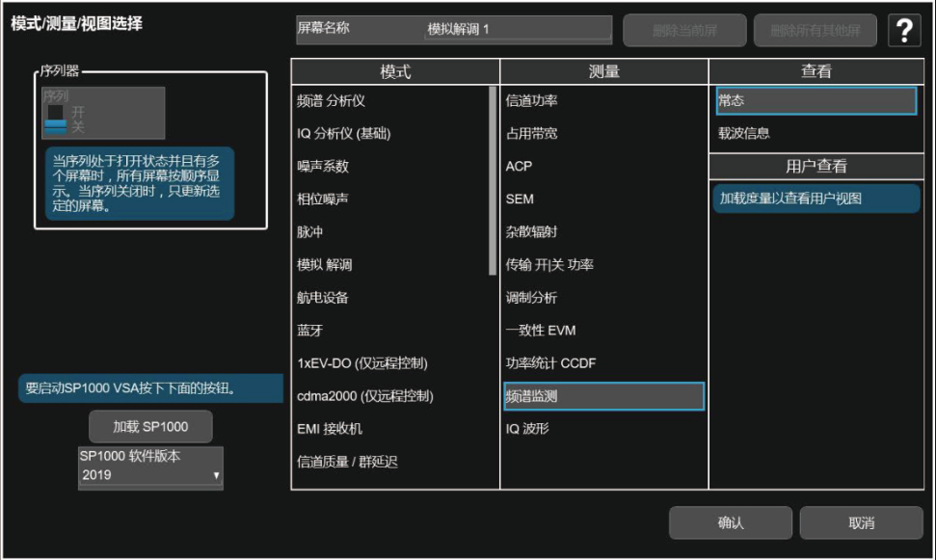Toggle the sequencer on/off switch
Viewport: 936px width, 560px height.
57,120
